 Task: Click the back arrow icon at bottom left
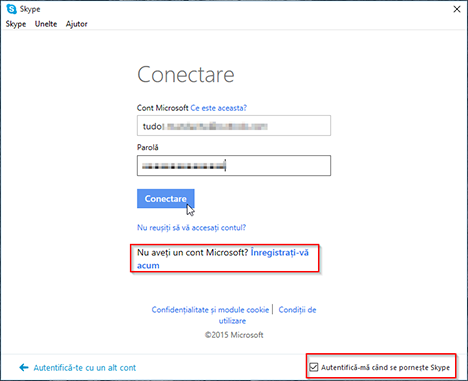click(24, 367)
